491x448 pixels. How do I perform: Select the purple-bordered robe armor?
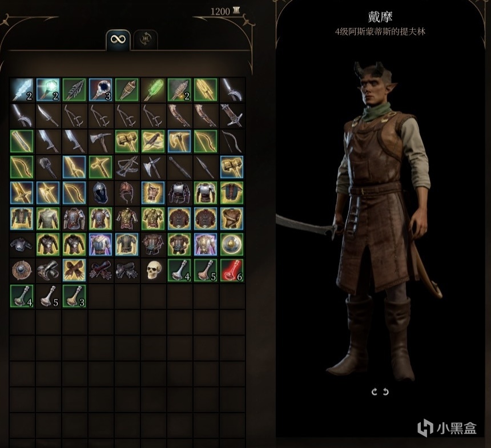[x=100, y=244]
